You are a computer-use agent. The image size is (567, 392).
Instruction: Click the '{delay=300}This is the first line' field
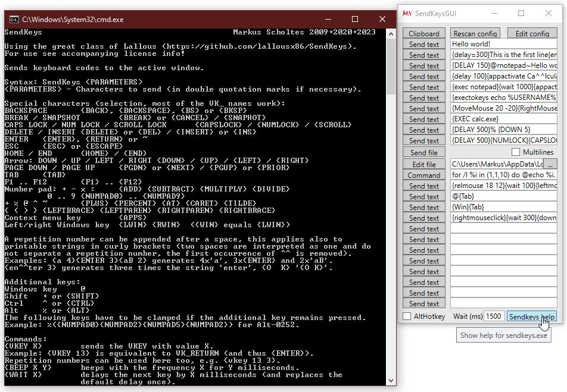(x=503, y=55)
